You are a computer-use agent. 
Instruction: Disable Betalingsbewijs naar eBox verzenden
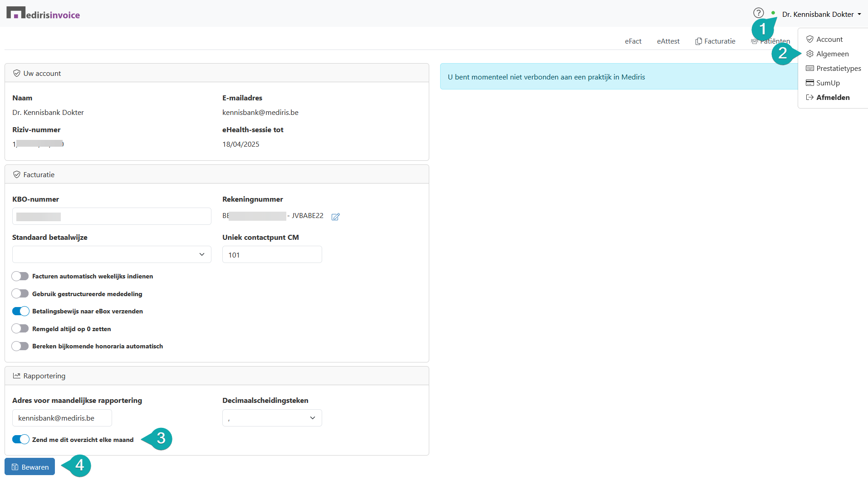click(20, 311)
